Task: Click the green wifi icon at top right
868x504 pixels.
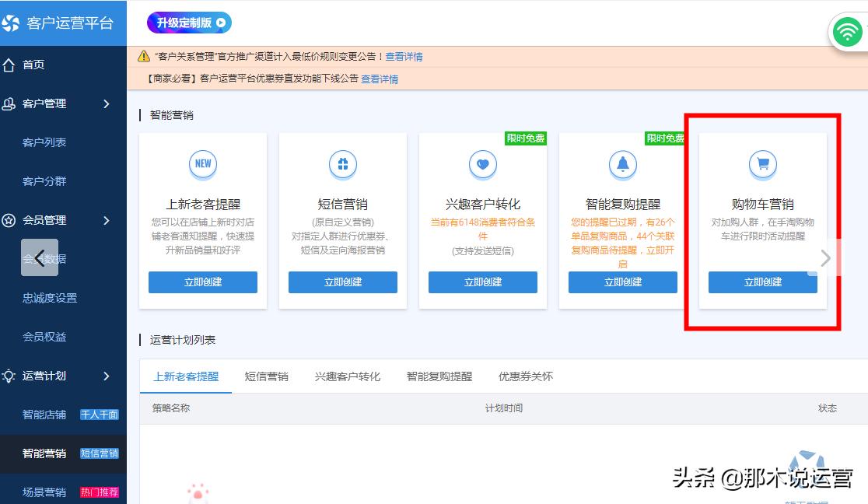Action: point(847,33)
